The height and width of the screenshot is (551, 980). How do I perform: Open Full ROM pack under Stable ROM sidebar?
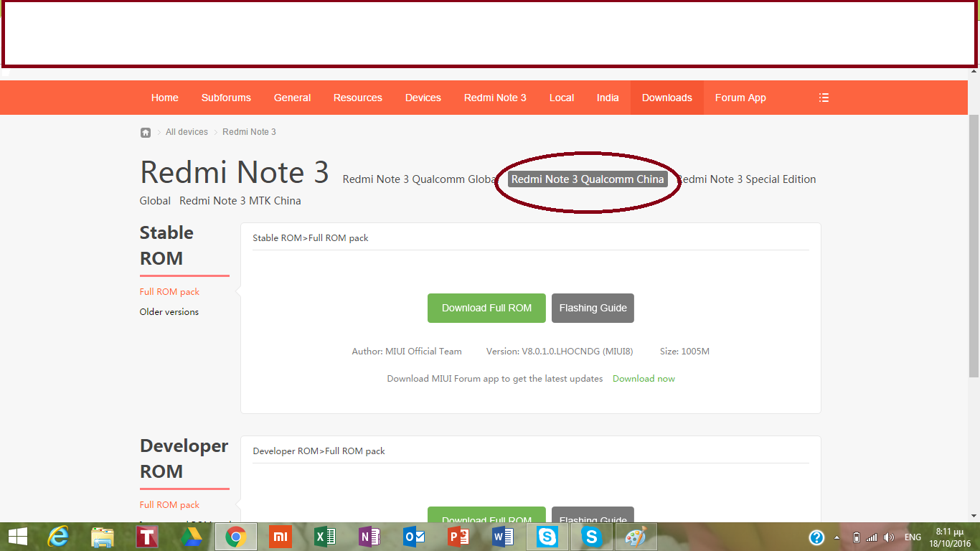coord(169,292)
